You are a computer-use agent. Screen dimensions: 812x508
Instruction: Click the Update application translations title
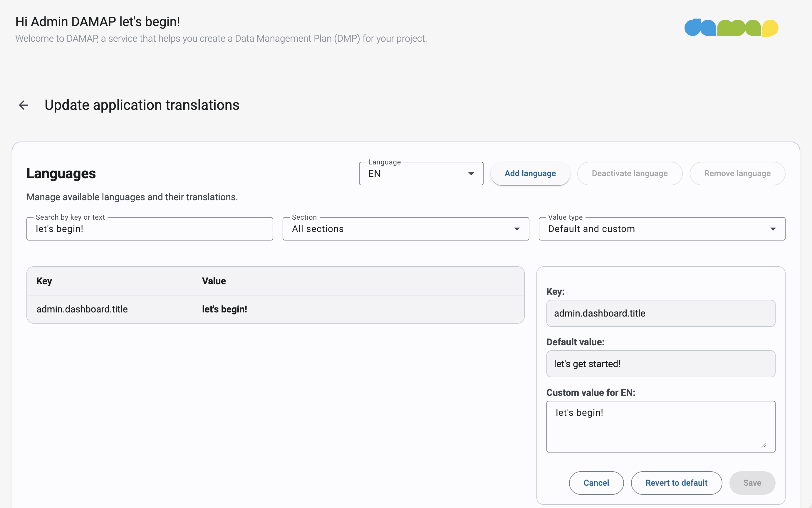(x=142, y=105)
